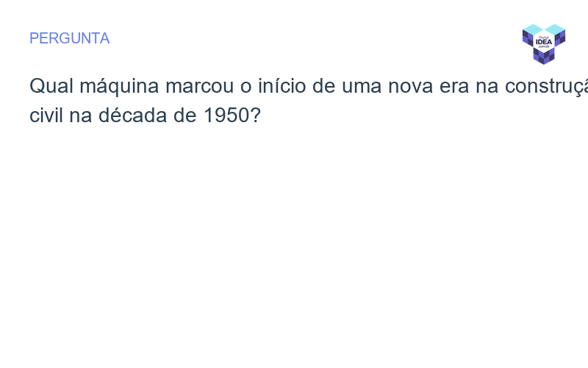Click the small .com.br text in the logo

pyautogui.click(x=544, y=46)
